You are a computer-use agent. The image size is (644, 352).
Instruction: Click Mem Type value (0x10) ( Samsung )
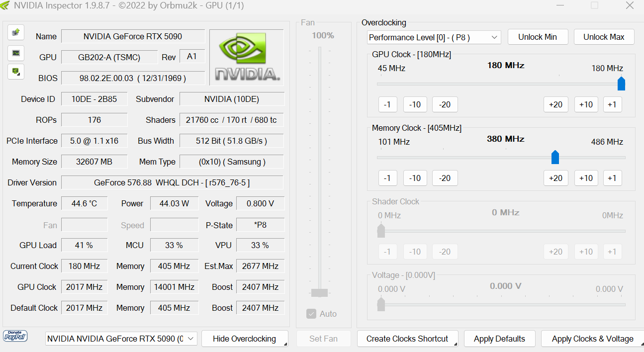coord(232,162)
